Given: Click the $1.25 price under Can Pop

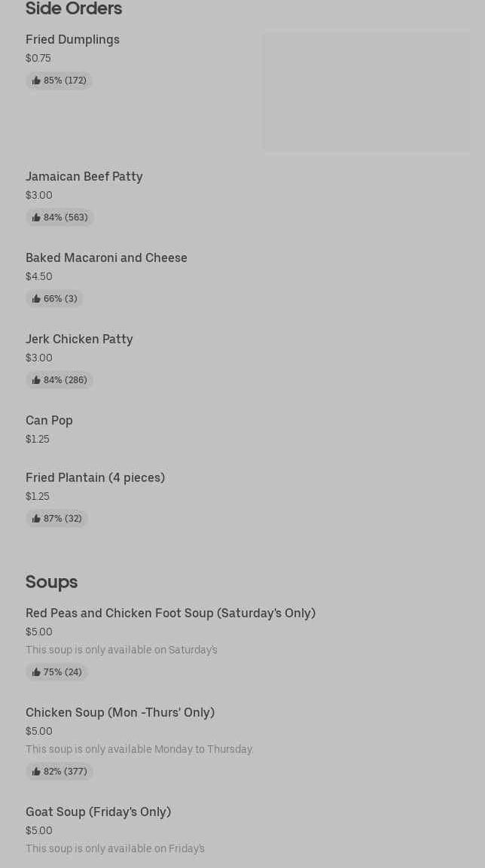Looking at the screenshot, I should pyautogui.click(x=38, y=439).
